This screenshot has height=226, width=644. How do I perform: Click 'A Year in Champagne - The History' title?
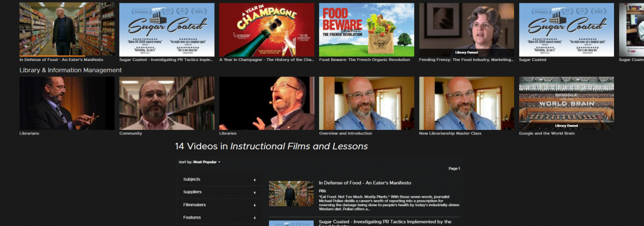pos(267,59)
